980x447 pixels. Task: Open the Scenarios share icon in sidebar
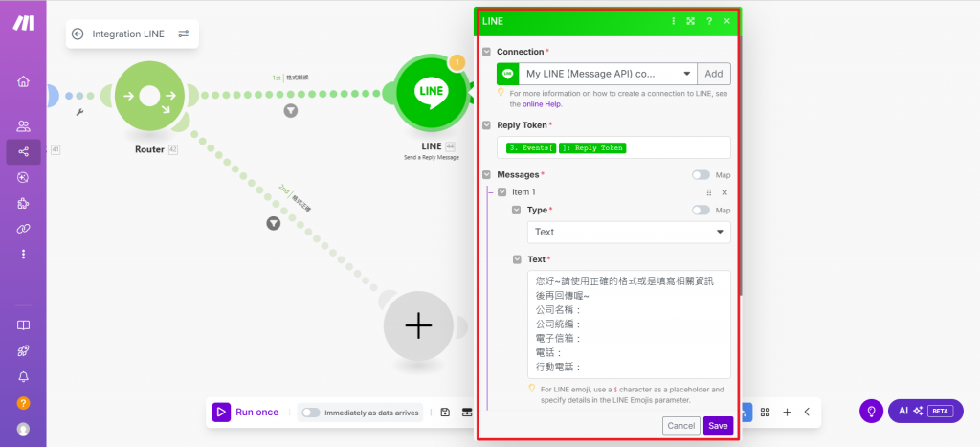point(23,152)
